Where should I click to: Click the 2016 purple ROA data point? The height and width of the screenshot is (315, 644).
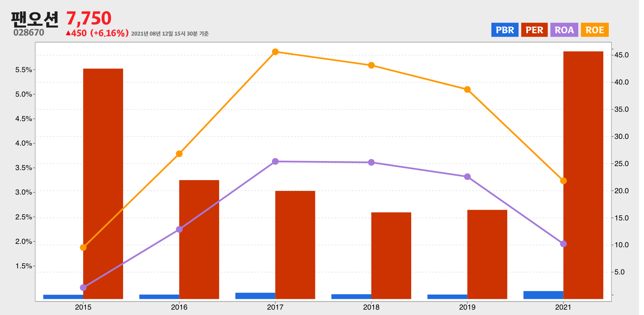coord(179,229)
